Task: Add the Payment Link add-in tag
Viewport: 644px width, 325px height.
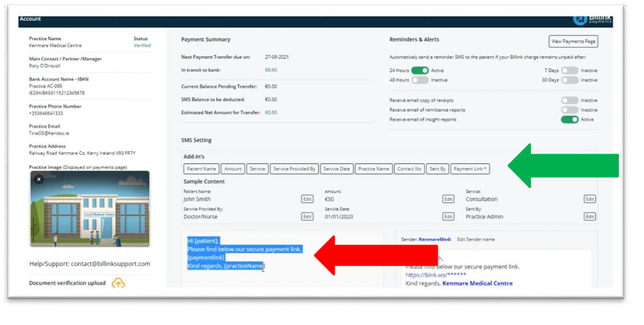Action: [470, 169]
